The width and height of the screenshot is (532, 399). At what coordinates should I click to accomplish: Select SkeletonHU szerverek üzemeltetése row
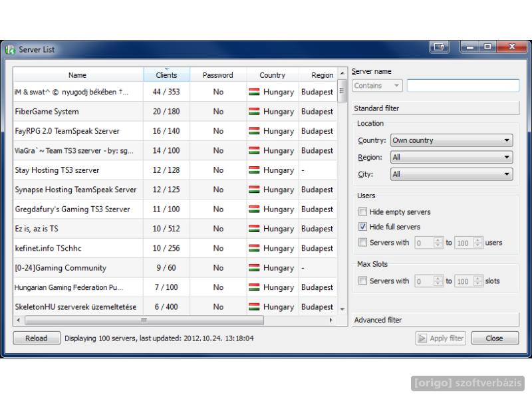pyautogui.click(x=175, y=306)
